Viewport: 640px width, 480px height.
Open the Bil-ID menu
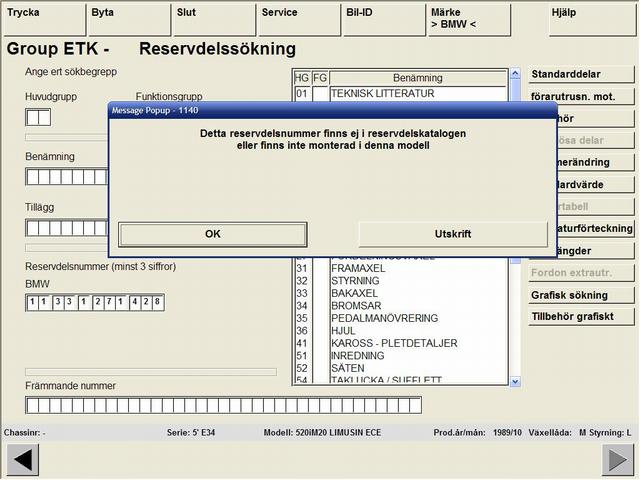point(382,19)
